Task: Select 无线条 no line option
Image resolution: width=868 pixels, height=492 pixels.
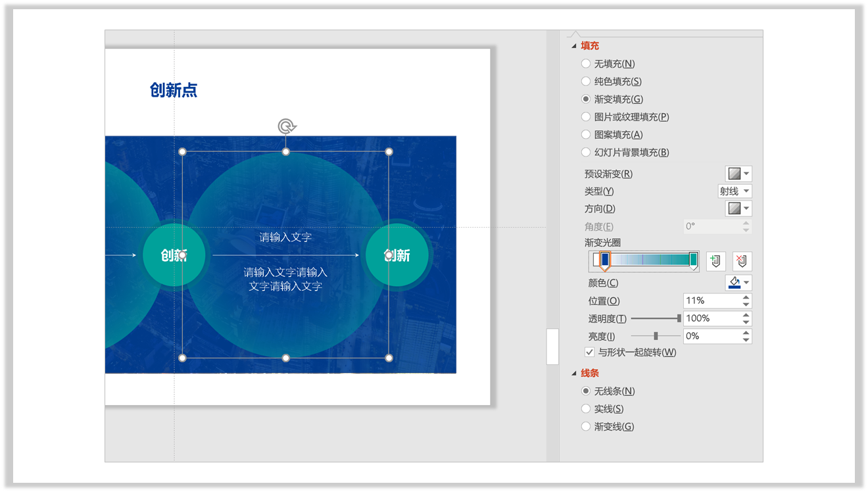Action: (586, 391)
